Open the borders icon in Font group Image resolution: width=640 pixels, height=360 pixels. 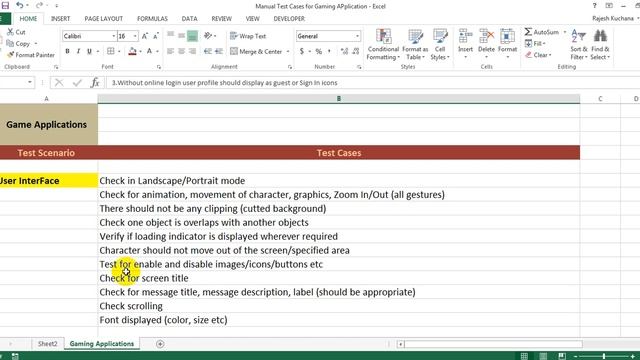point(110,51)
